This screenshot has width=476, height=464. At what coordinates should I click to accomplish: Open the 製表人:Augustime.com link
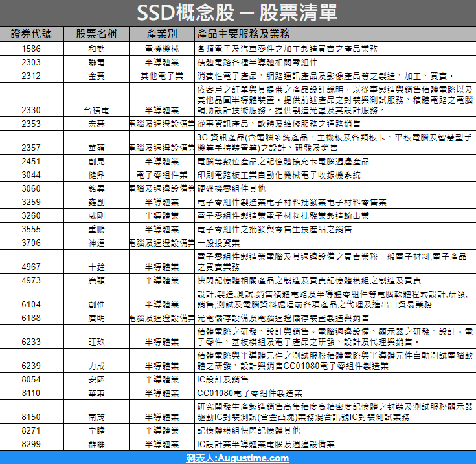(x=238, y=458)
